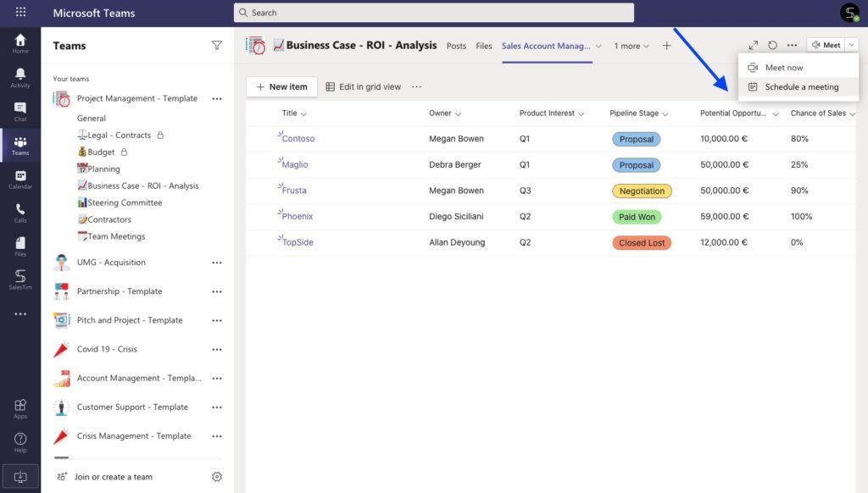Open the Title column dropdown
The image size is (868, 493).
[x=303, y=114]
